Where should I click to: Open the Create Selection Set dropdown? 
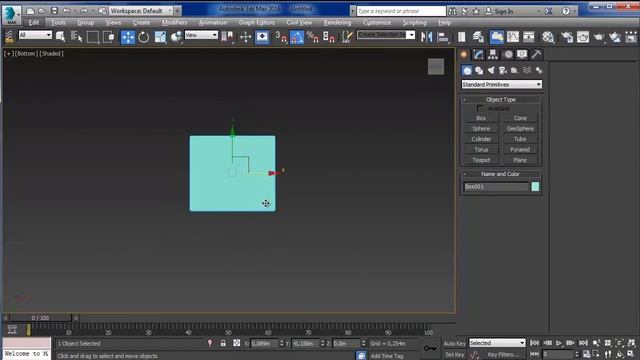386,35
